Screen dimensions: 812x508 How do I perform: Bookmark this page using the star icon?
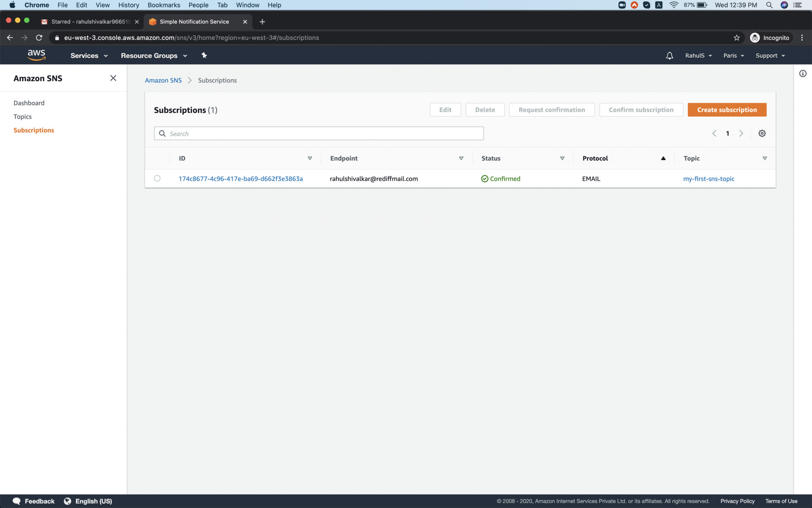point(736,37)
